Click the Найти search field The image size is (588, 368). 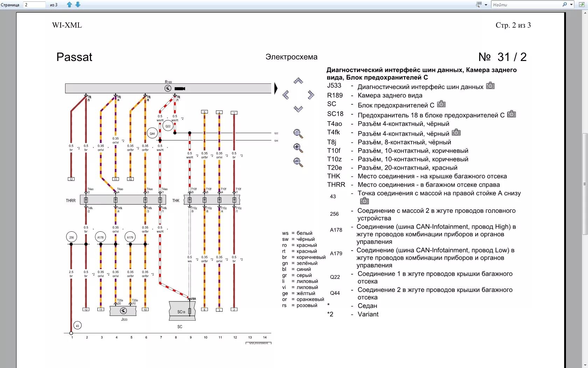click(x=527, y=5)
